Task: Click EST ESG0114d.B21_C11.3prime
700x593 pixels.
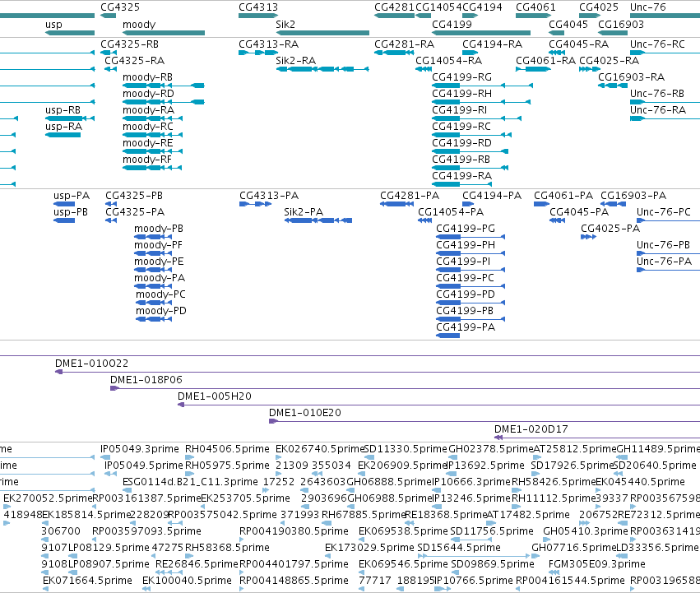Action: pos(190,482)
